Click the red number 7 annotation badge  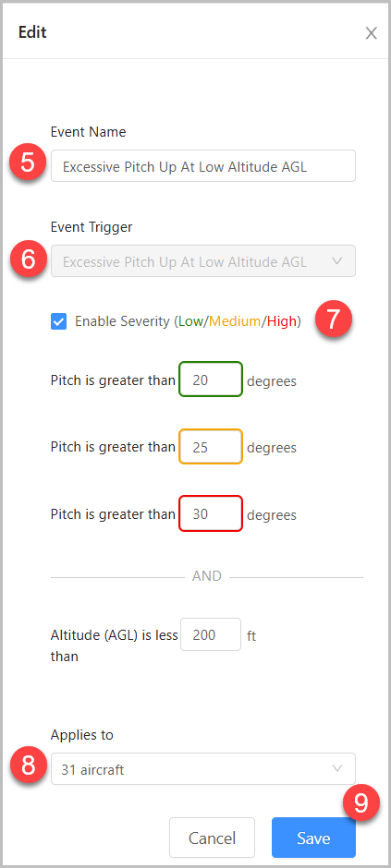(x=333, y=319)
